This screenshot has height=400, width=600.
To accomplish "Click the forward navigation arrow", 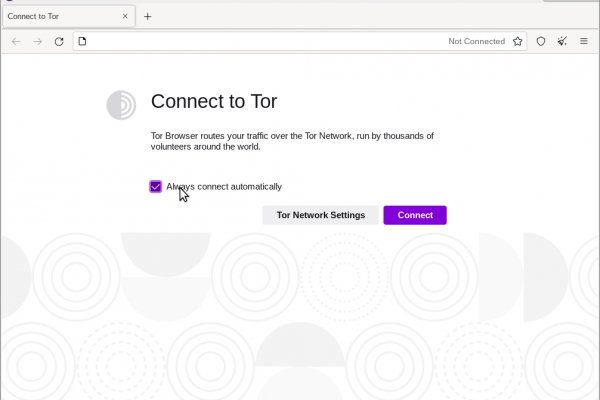I will (38, 41).
